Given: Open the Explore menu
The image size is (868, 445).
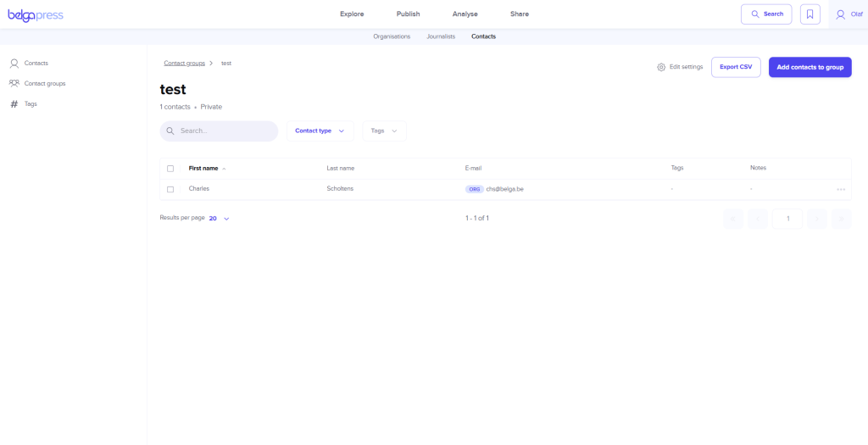Looking at the screenshot, I should click(352, 14).
